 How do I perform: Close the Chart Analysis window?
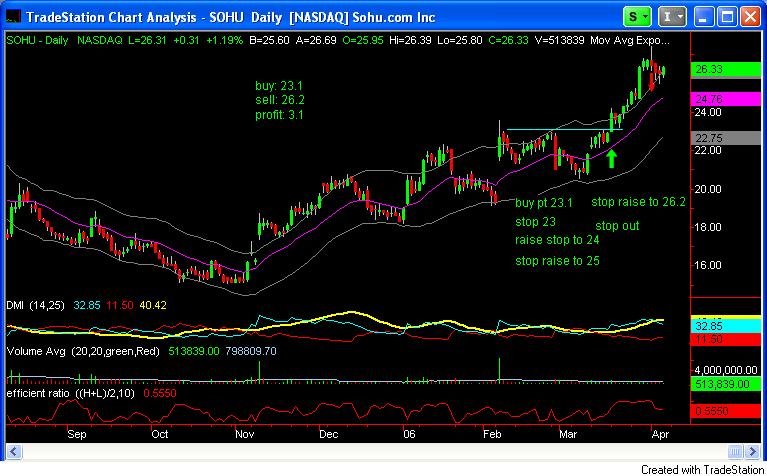[749, 17]
